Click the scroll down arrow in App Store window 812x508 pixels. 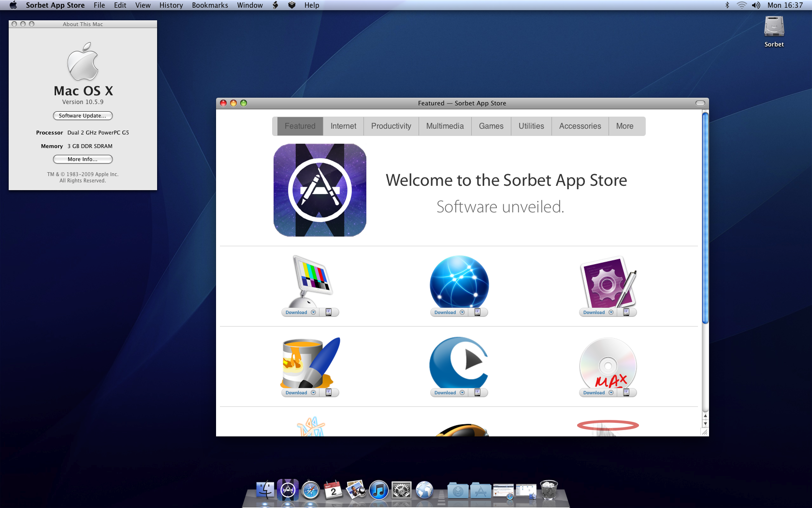[705, 423]
